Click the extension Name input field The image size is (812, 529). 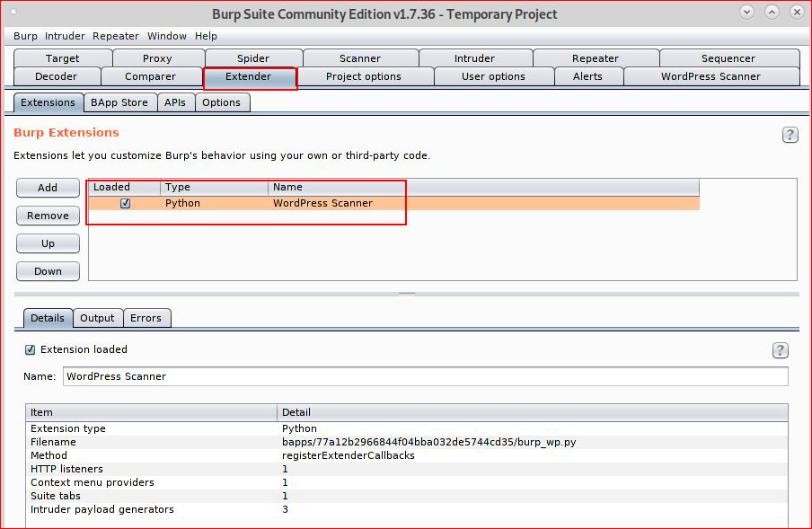(x=426, y=376)
